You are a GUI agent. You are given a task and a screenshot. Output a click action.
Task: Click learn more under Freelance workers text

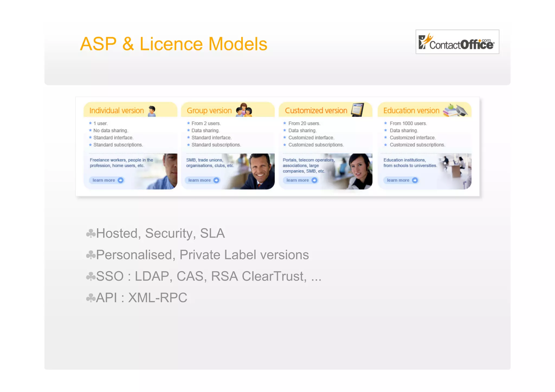point(104,180)
